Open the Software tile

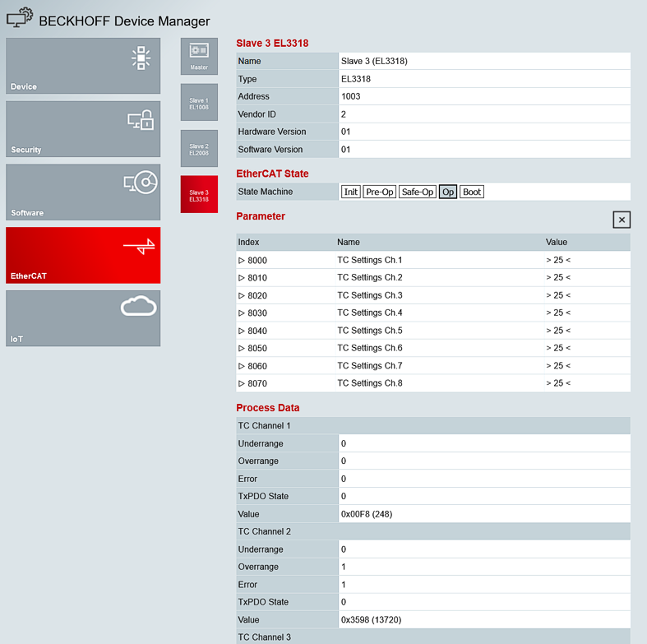point(83,192)
